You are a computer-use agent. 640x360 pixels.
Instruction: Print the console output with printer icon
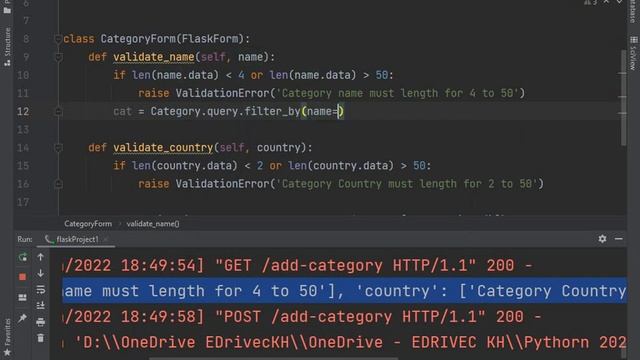coord(40,322)
